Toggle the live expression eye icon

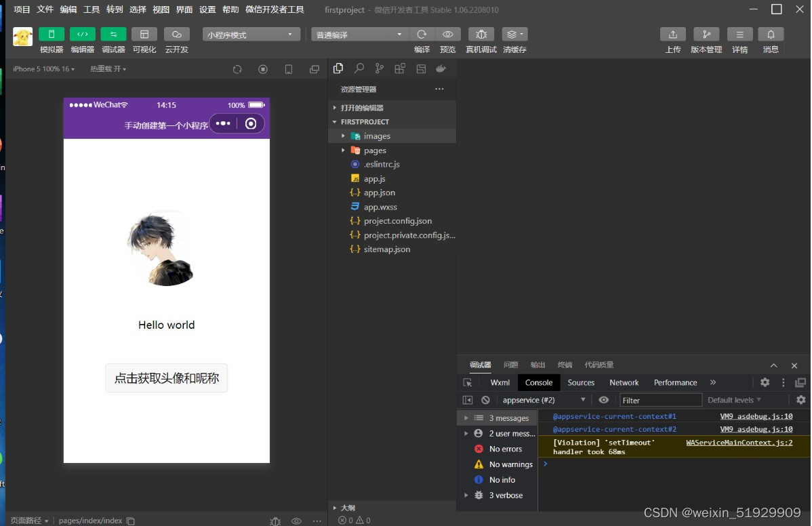[x=604, y=400]
